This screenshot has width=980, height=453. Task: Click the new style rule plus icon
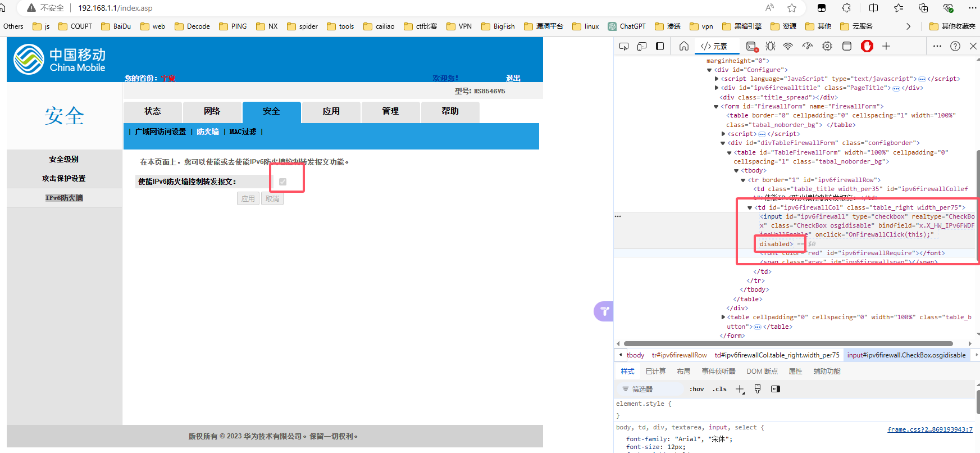point(740,389)
